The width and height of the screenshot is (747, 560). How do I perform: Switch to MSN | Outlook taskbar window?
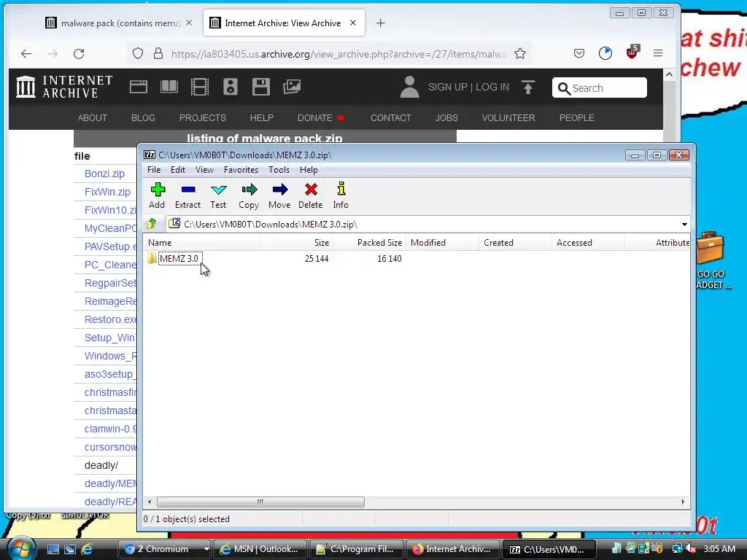(260, 549)
